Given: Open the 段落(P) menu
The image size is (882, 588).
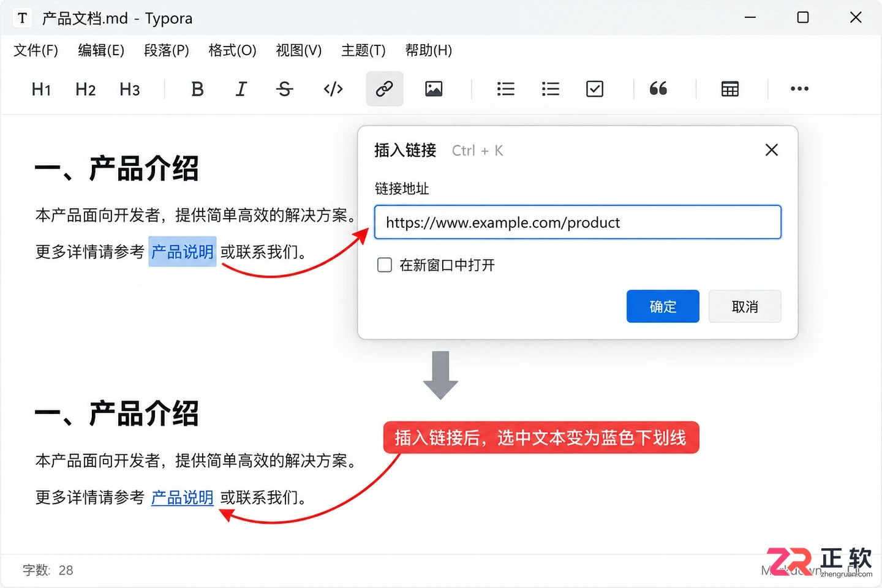Looking at the screenshot, I should [167, 51].
